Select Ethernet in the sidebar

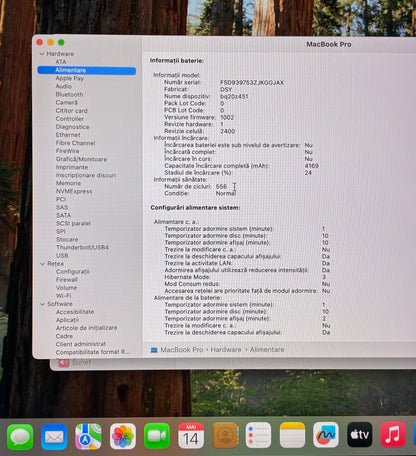pos(68,135)
